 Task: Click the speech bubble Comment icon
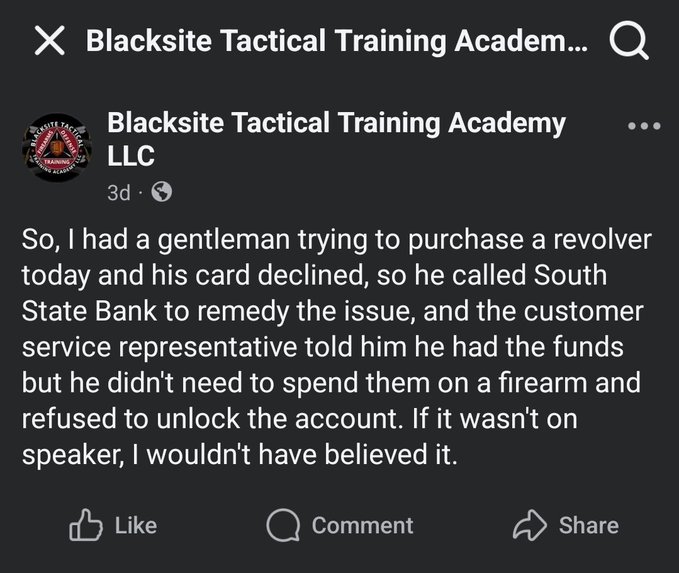tap(284, 525)
